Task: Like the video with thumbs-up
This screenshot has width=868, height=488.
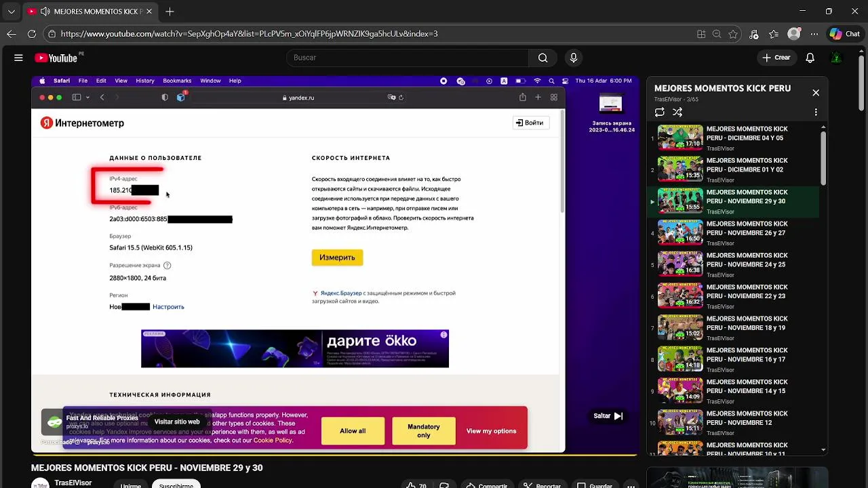Action: [416, 485]
